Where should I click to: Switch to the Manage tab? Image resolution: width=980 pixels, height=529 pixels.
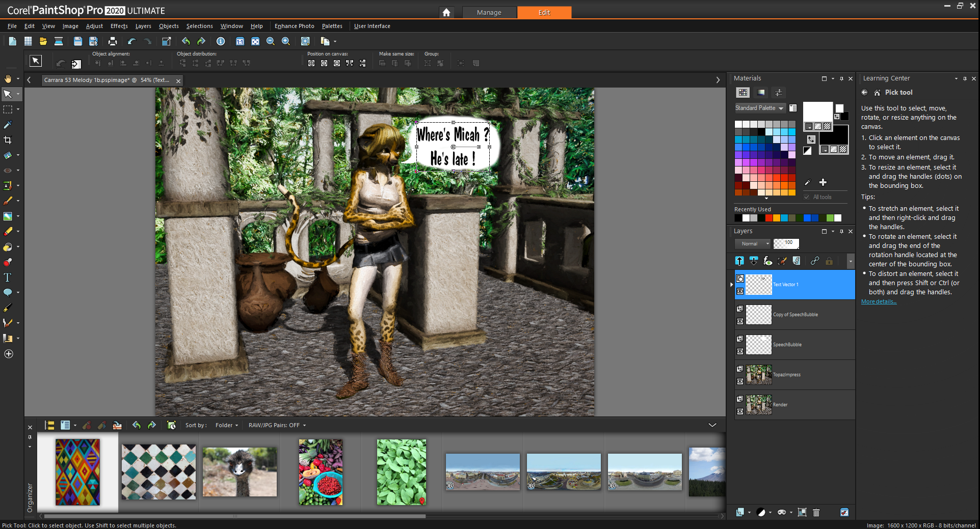pos(489,12)
